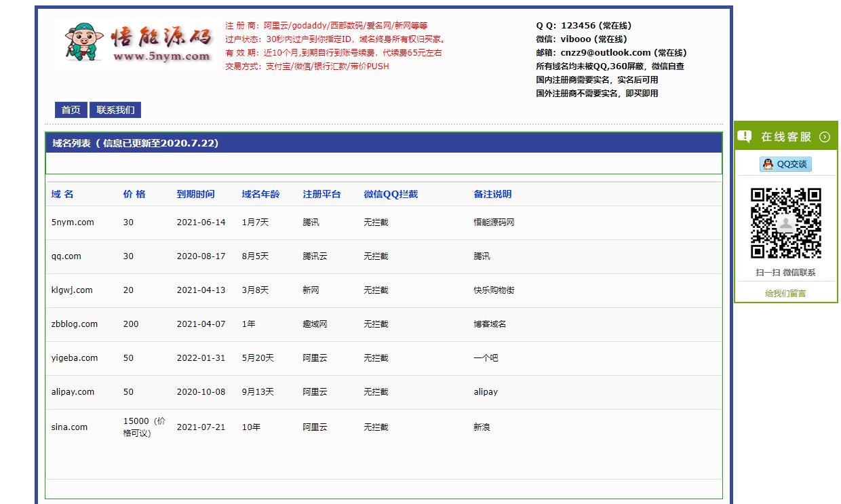Click the email cnzz9@outlook.com
841x504 pixels.
coord(606,53)
